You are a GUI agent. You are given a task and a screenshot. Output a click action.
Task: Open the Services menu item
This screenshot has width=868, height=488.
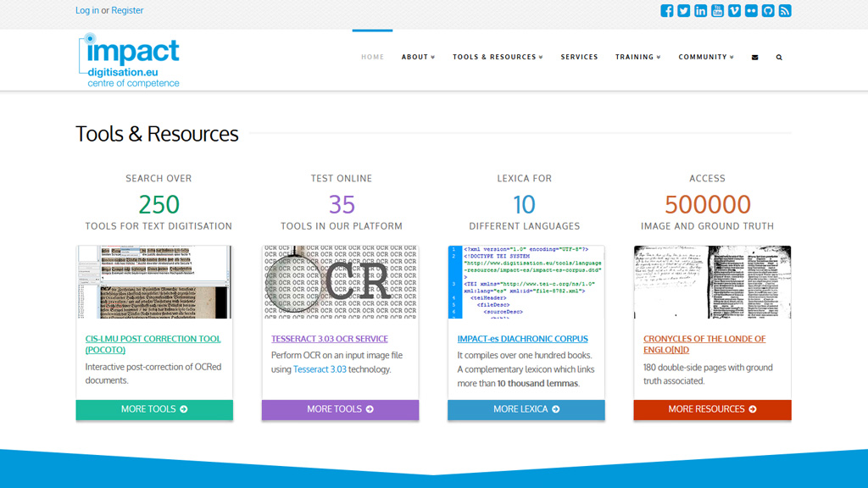pyautogui.click(x=579, y=57)
